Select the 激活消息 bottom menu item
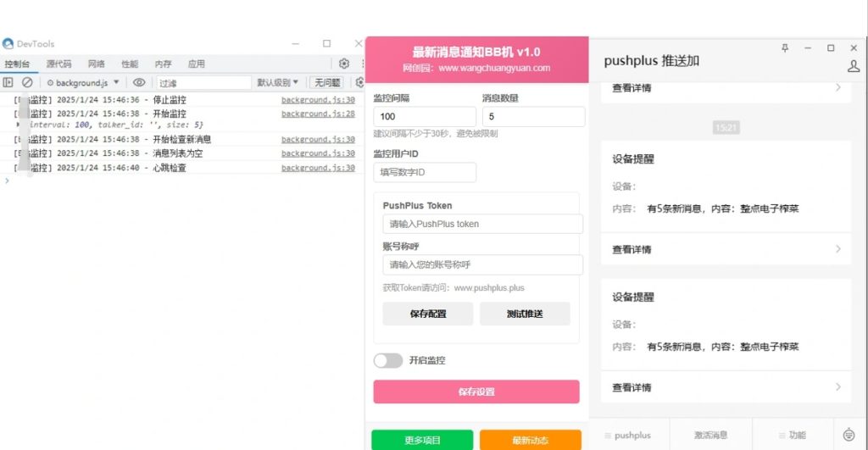The height and width of the screenshot is (450, 868). (711, 435)
